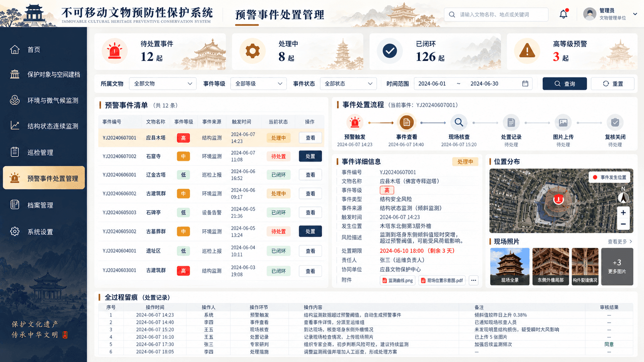Click the 现场核查 magnifier step icon
Screen dimensions: 644x362
click(x=459, y=123)
